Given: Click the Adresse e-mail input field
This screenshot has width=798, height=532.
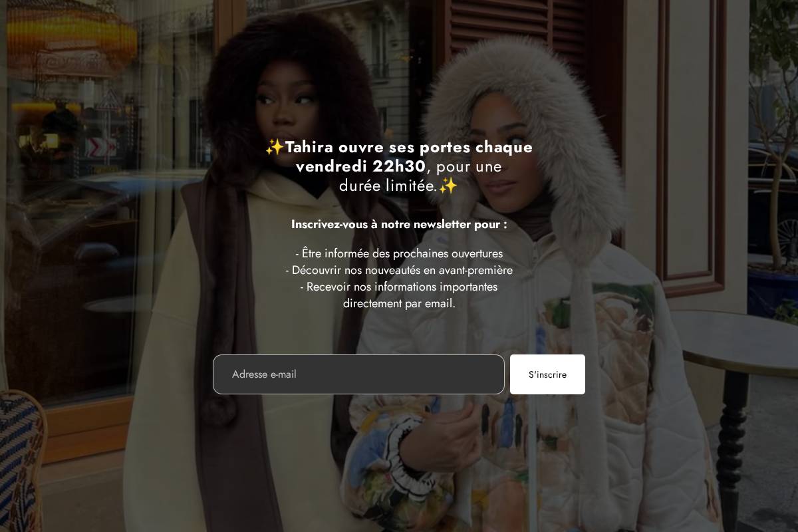Looking at the screenshot, I should point(358,374).
